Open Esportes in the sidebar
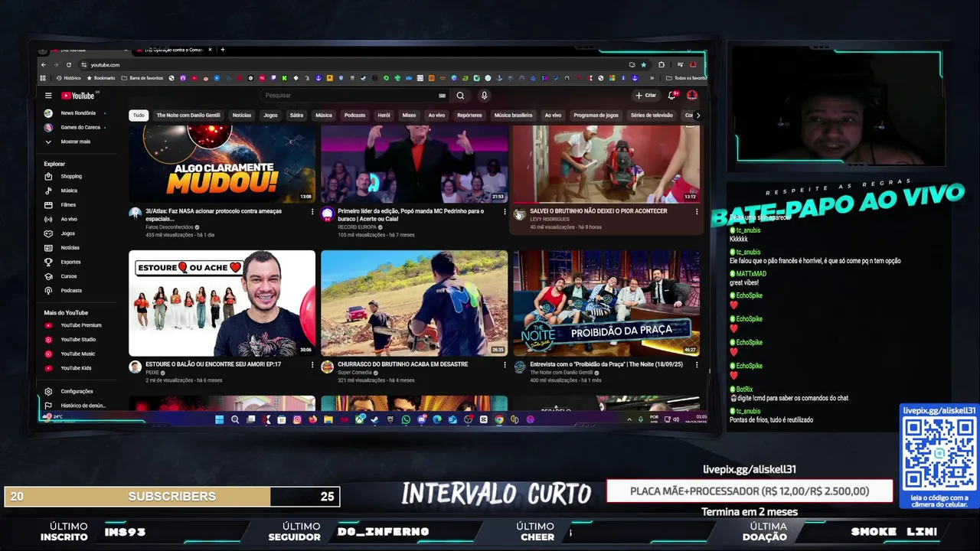This screenshot has width=980, height=551. coord(70,262)
